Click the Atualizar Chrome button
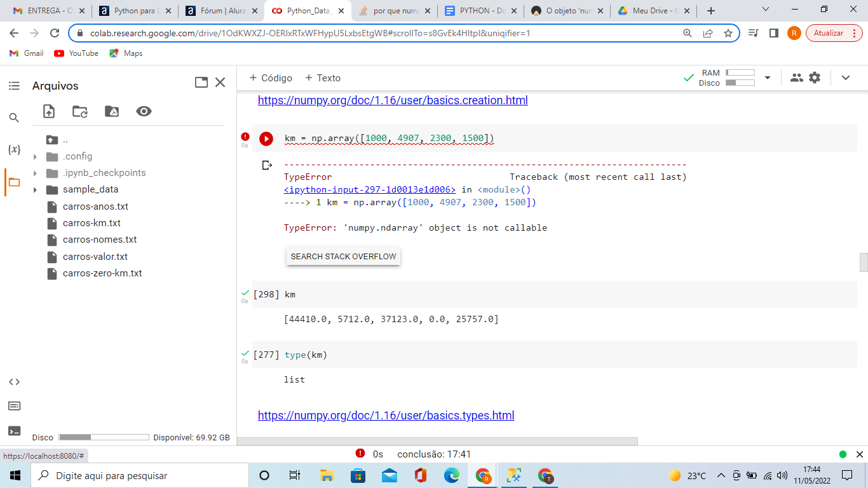Viewport: 868px width, 488px height. click(x=834, y=33)
